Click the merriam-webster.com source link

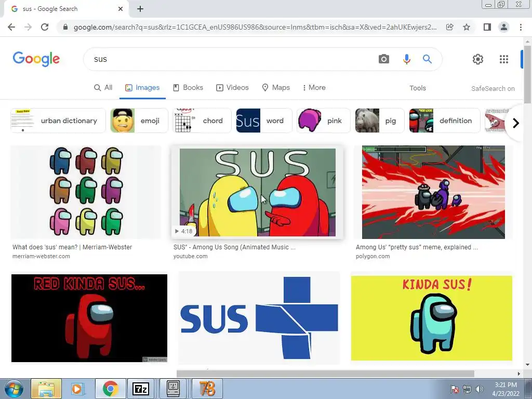[42, 256]
